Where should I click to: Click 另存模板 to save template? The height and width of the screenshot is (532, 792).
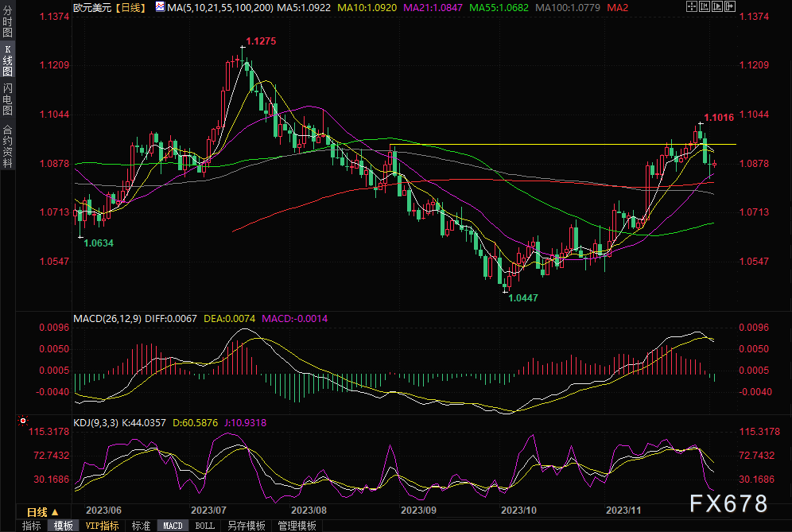pyautogui.click(x=246, y=526)
